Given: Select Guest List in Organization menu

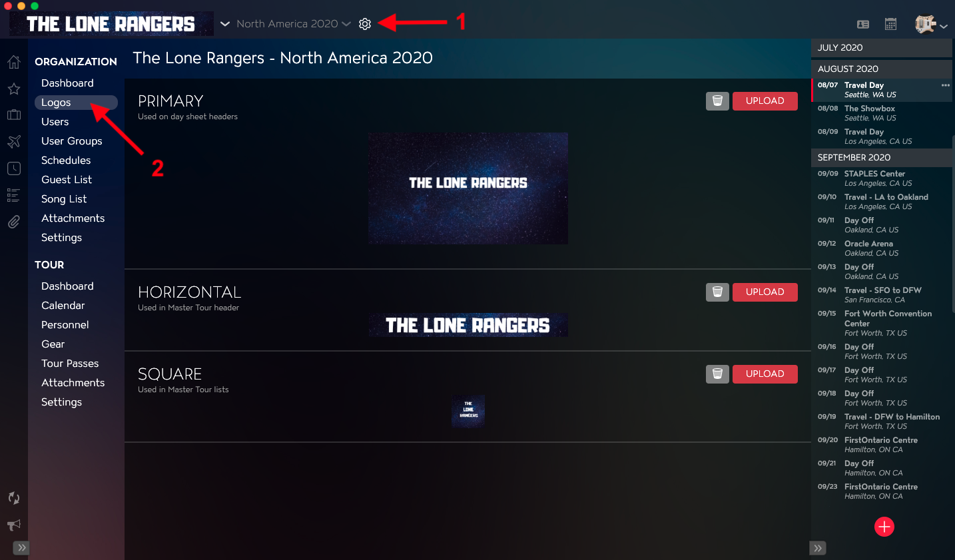Looking at the screenshot, I should tap(67, 180).
